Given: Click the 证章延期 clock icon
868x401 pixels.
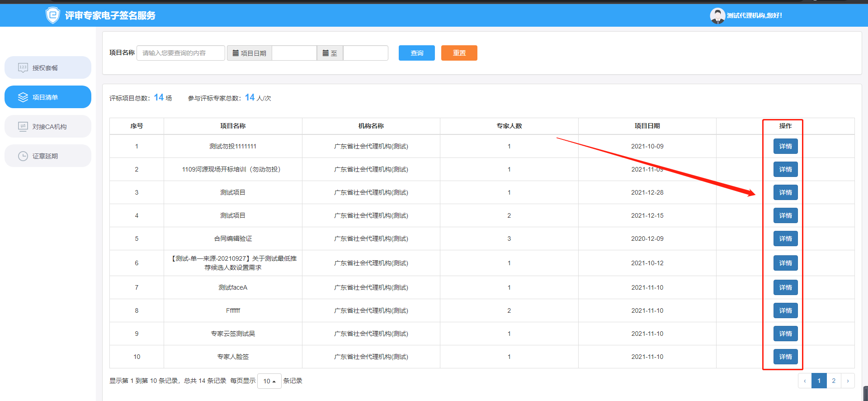Looking at the screenshot, I should [23, 156].
